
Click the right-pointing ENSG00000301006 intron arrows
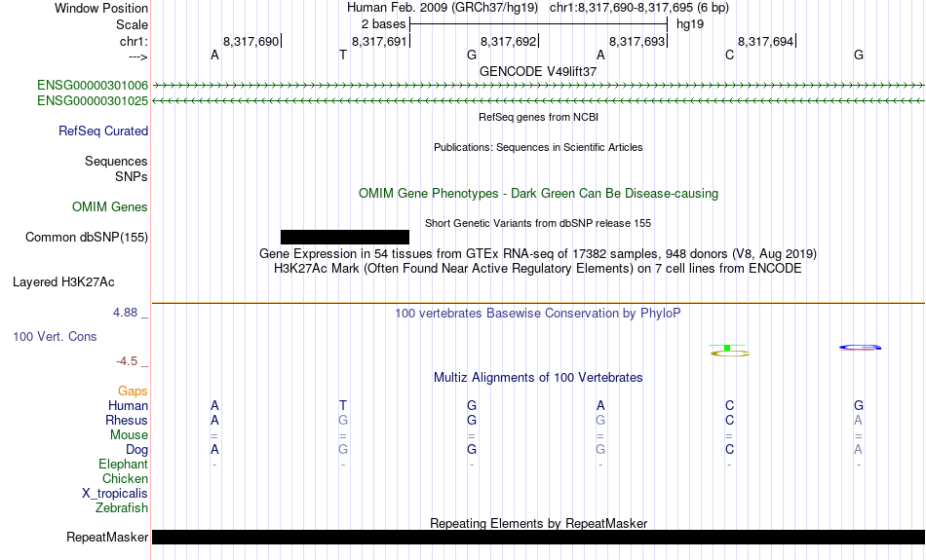click(538, 86)
